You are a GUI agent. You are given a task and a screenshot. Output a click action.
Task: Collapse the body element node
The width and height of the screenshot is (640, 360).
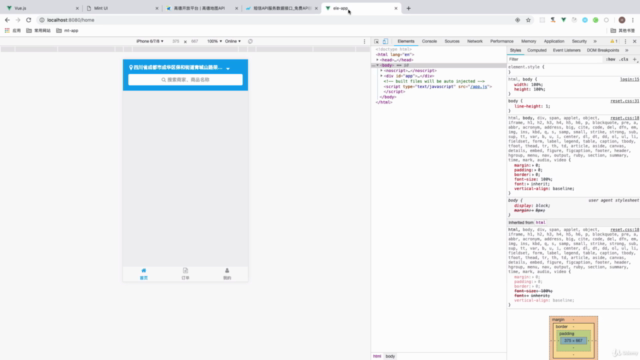pos(378,65)
